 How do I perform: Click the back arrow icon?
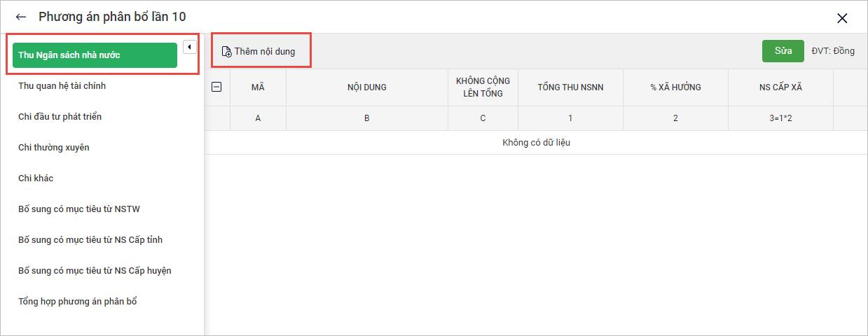click(x=21, y=17)
